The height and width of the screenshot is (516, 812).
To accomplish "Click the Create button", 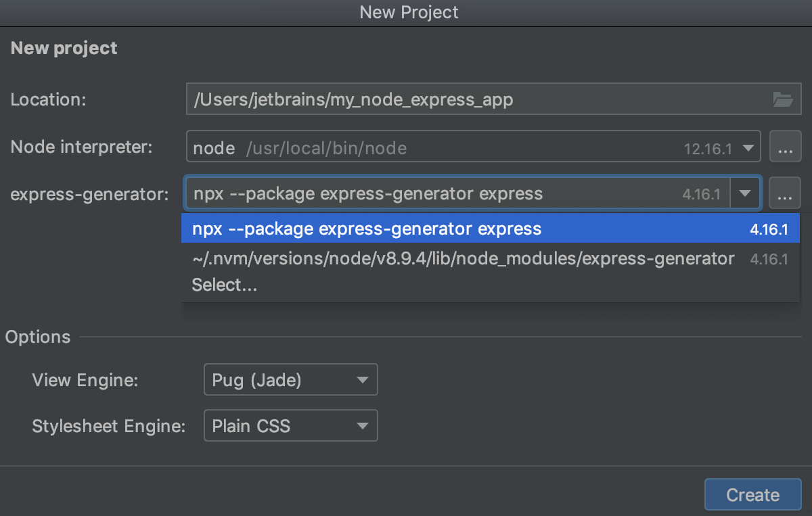I will click(752, 494).
